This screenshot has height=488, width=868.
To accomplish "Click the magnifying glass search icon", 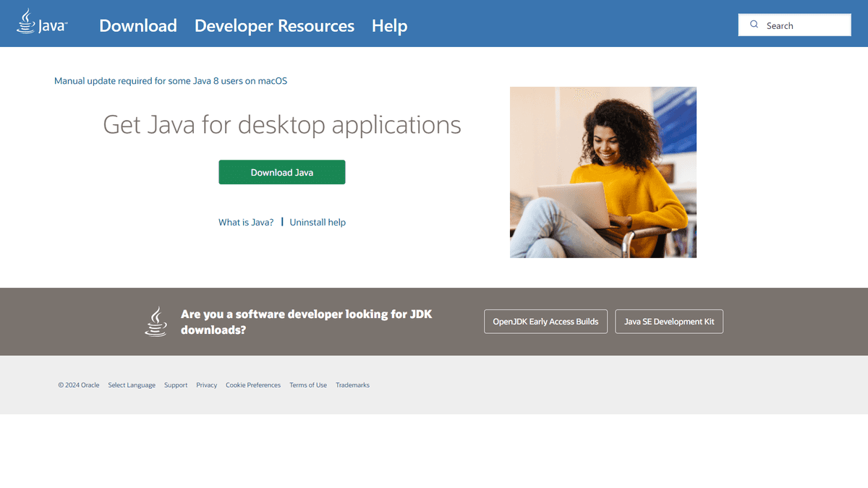I will [x=754, y=25].
